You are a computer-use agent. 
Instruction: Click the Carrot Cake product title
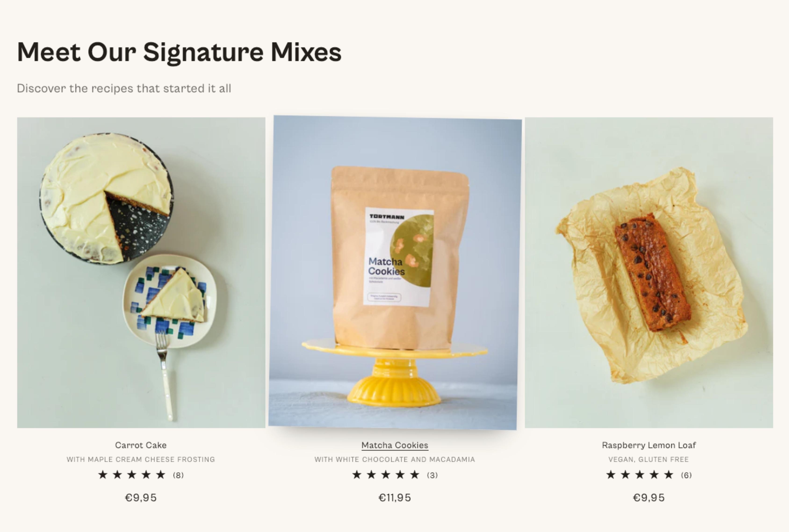(141, 445)
